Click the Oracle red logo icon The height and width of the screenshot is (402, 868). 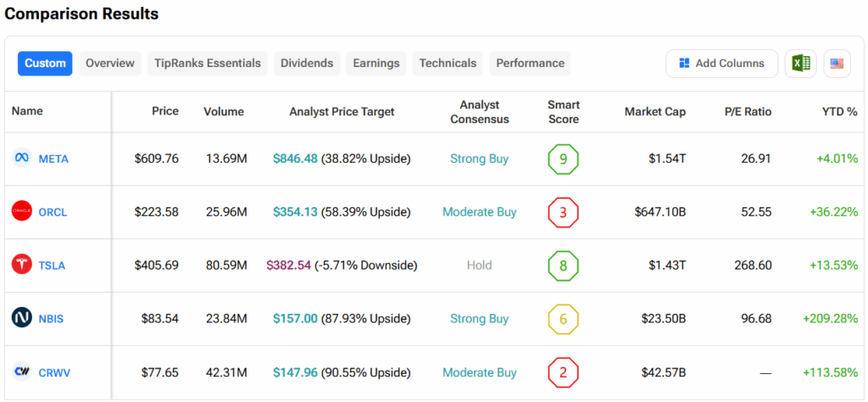22,212
